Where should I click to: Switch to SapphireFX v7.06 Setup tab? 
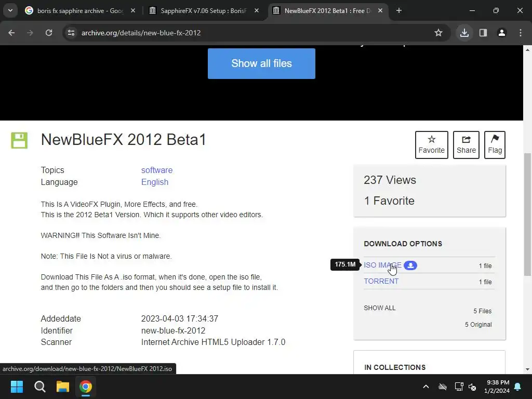click(204, 10)
